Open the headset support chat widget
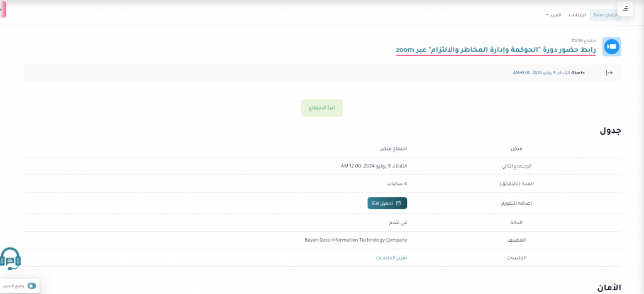644x294 pixels. [x=10, y=258]
